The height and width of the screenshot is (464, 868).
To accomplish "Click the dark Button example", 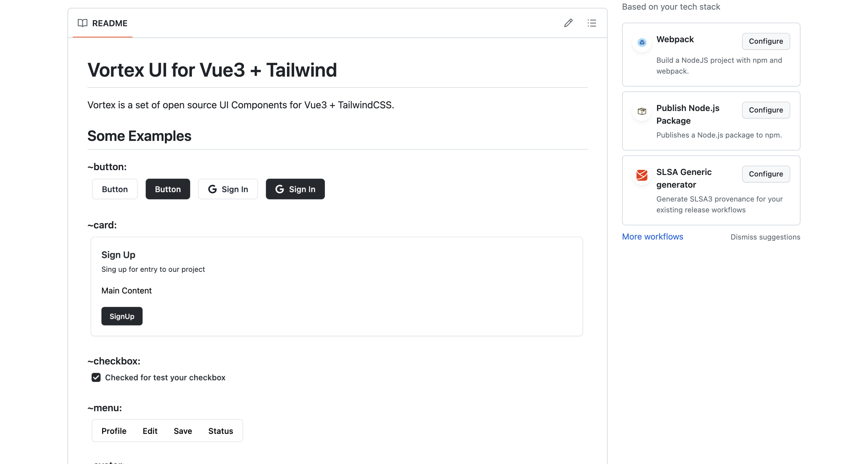I will coord(168,189).
